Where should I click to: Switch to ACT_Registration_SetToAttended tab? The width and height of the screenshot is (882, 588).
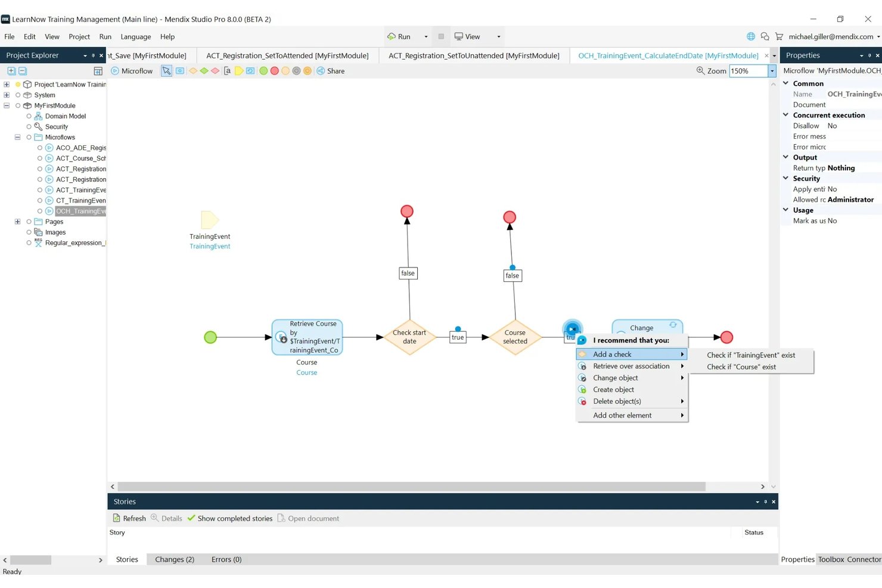pos(287,55)
